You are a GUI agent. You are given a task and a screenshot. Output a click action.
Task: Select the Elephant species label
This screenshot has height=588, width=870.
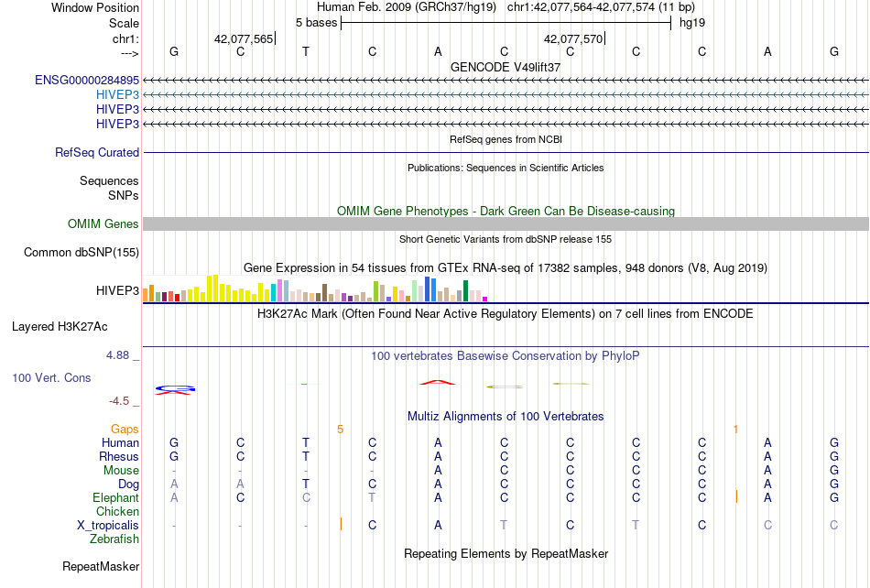coord(116,497)
